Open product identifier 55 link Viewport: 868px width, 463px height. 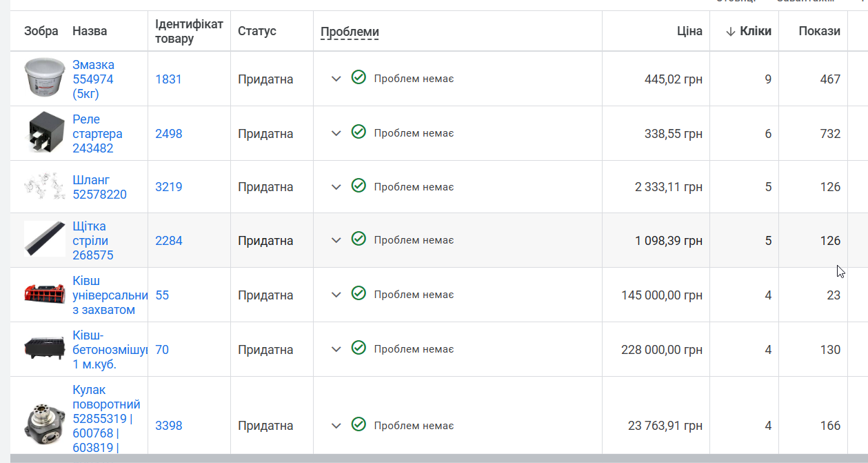click(162, 295)
